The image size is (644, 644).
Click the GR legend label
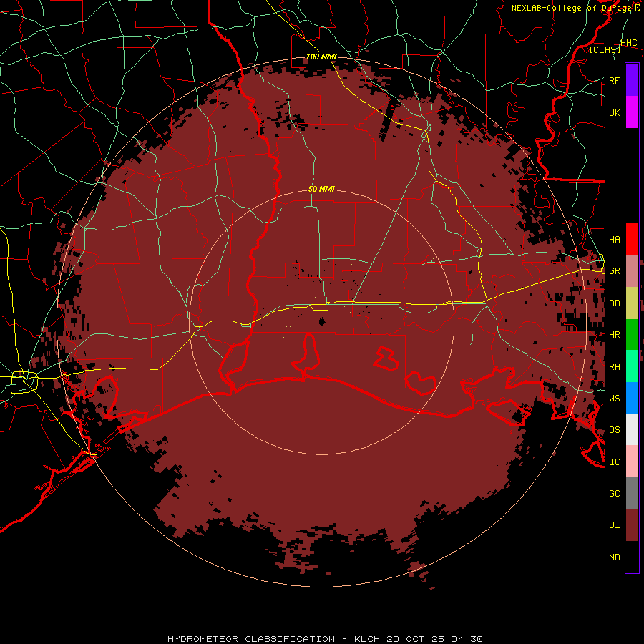[614, 271]
